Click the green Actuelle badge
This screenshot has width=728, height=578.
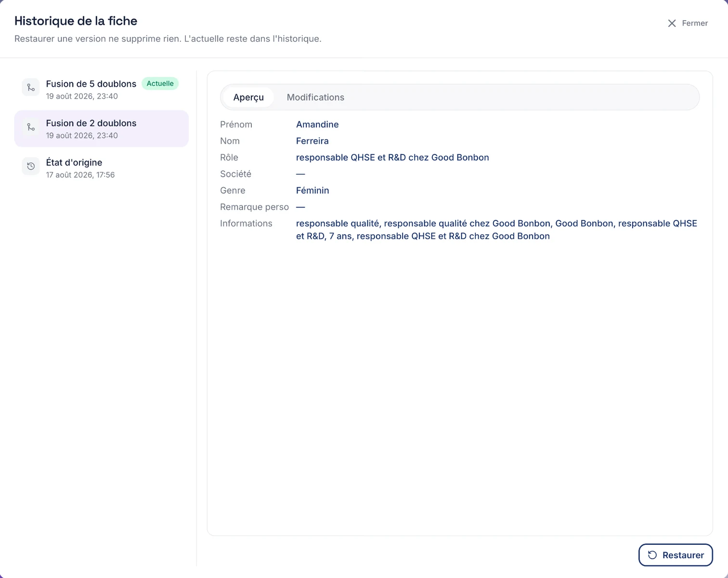coord(160,83)
